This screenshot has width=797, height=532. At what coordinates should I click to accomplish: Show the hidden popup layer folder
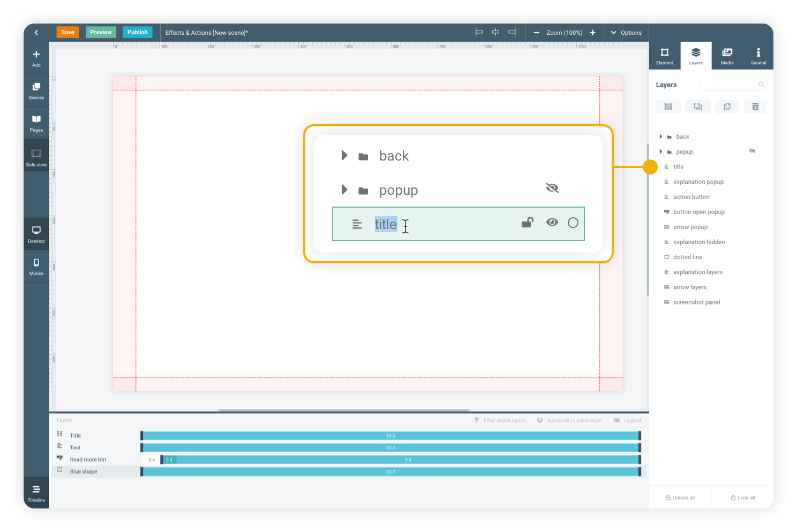(x=752, y=151)
